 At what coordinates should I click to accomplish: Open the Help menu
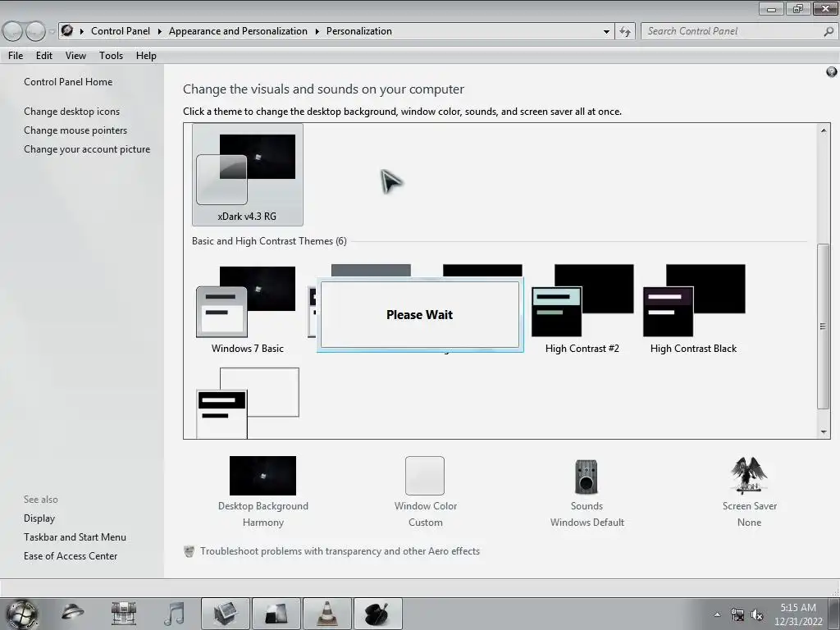[146, 56]
